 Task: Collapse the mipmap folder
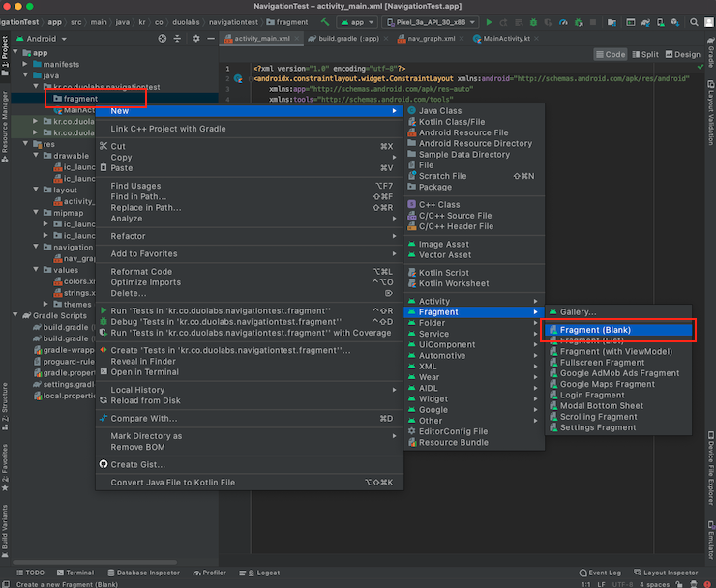36,213
